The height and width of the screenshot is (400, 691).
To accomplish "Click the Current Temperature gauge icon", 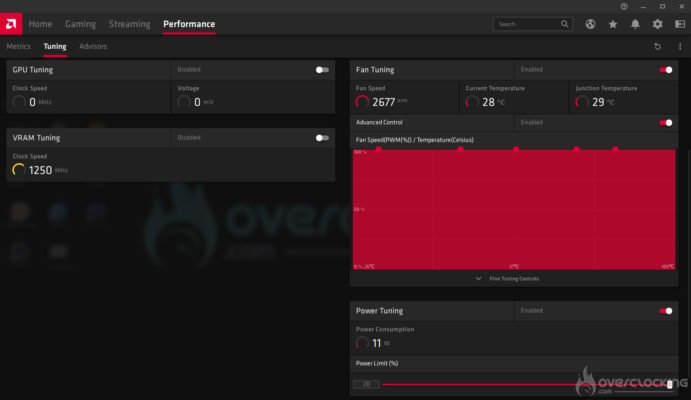I will pos(472,102).
